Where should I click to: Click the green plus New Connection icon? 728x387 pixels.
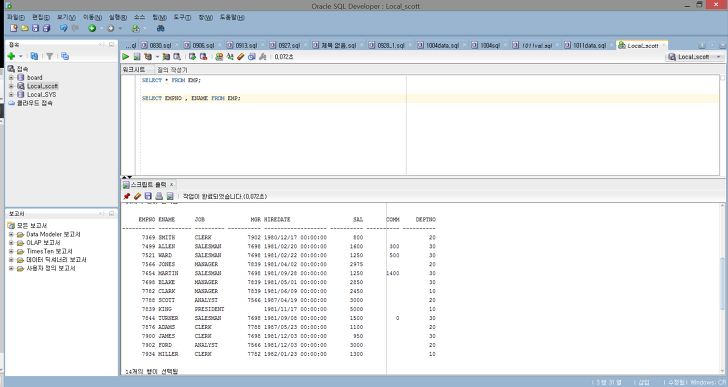[x=11, y=56]
